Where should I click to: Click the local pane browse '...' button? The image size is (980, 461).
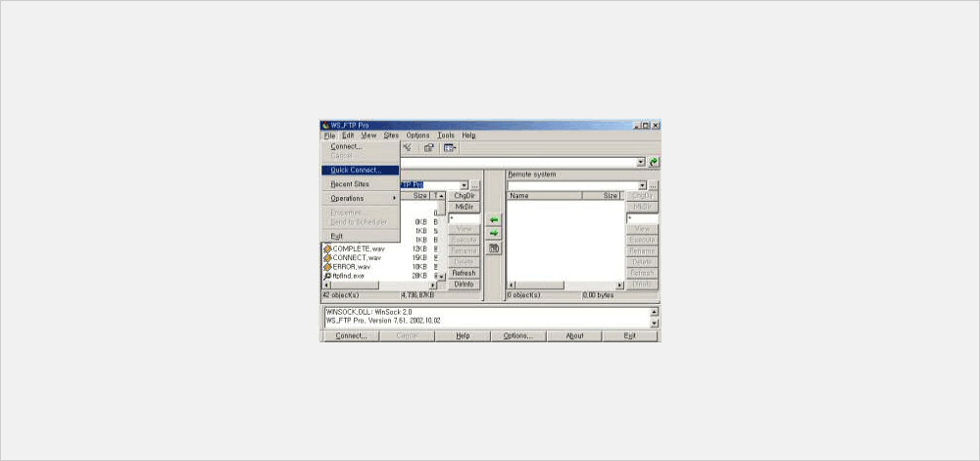click(475, 185)
